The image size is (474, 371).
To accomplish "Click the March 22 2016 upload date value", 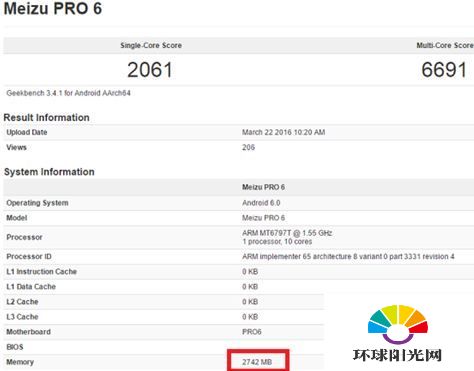I will tap(283, 132).
